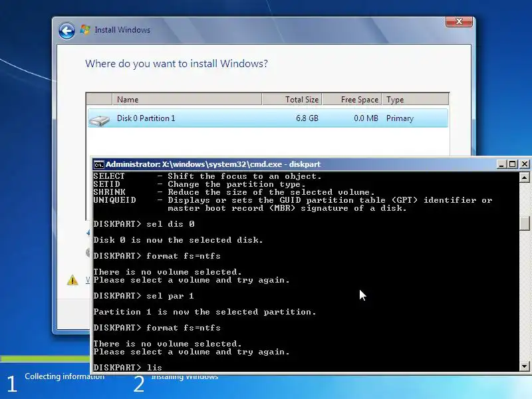Click the 'Where do you want to install Windows?' heading
This screenshot has height=399, width=532.
(176, 63)
